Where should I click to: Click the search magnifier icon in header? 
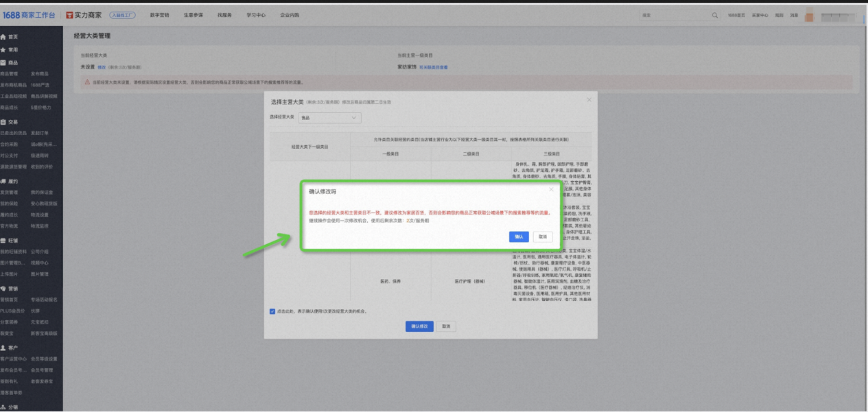[x=715, y=15]
